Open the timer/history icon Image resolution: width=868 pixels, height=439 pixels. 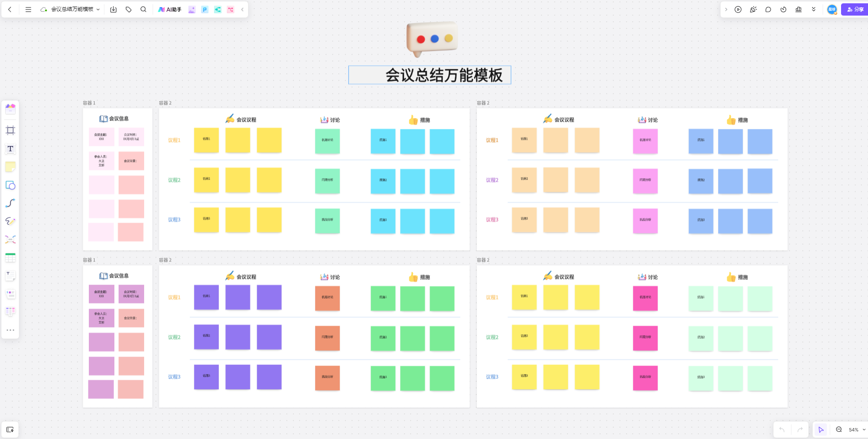click(x=783, y=9)
